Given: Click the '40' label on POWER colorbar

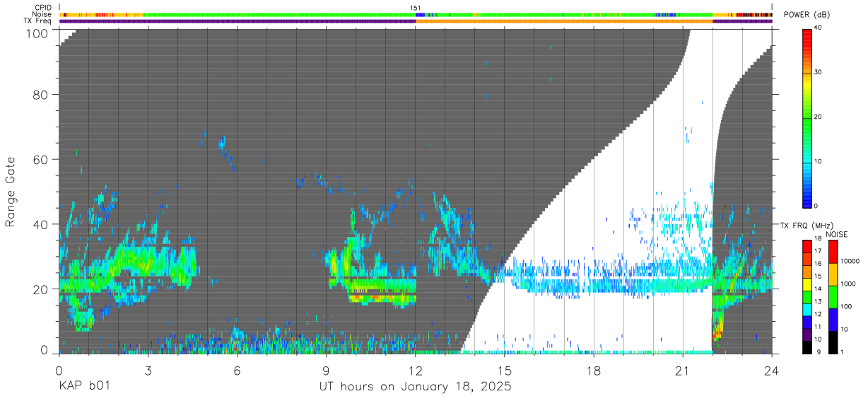Looking at the screenshot, I should [x=818, y=28].
